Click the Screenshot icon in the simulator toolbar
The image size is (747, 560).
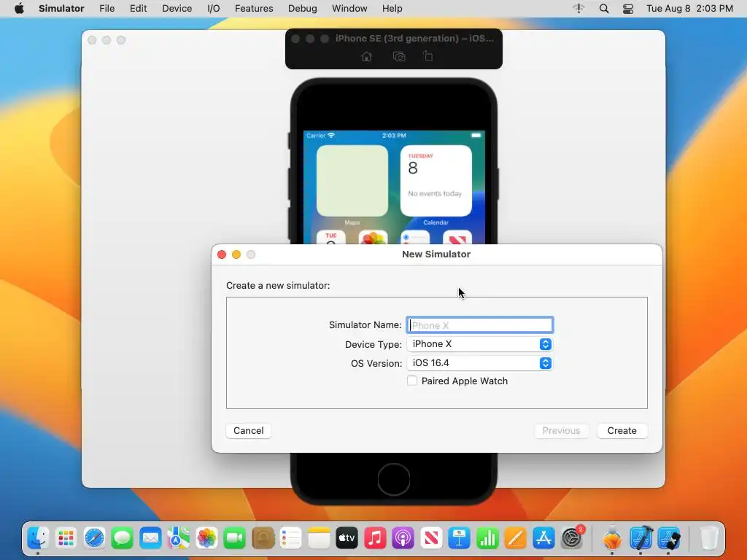point(399,57)
